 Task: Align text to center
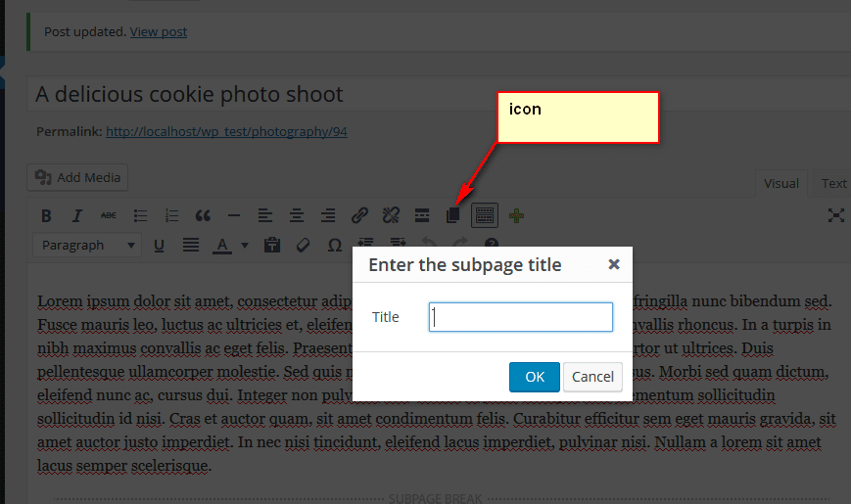(x=297, y=215)
